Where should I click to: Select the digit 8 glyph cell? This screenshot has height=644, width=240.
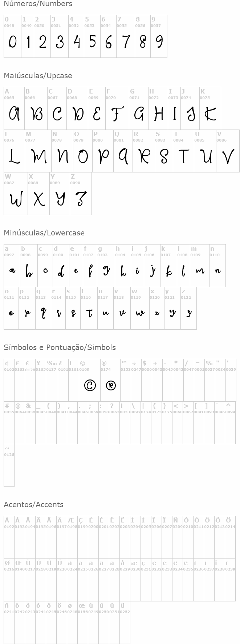click(143, 36)
